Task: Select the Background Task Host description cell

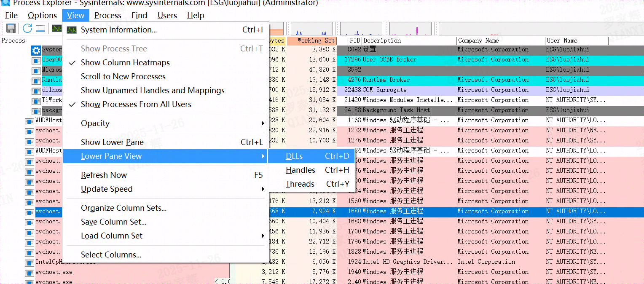Action: point(396,110)
